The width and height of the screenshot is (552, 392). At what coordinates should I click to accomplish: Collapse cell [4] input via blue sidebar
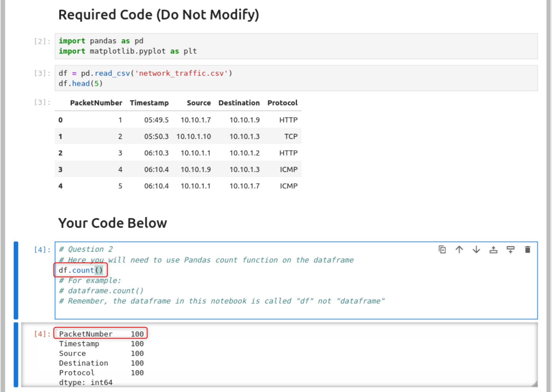point(16,279)
